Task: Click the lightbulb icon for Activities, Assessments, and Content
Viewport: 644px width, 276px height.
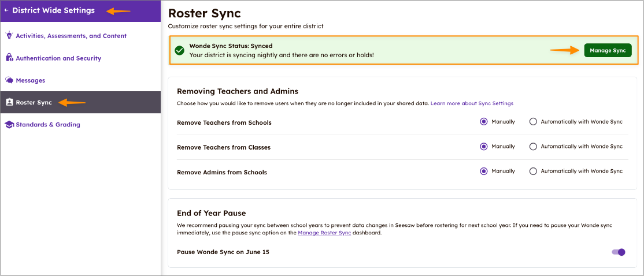Action: pos(9,36)
